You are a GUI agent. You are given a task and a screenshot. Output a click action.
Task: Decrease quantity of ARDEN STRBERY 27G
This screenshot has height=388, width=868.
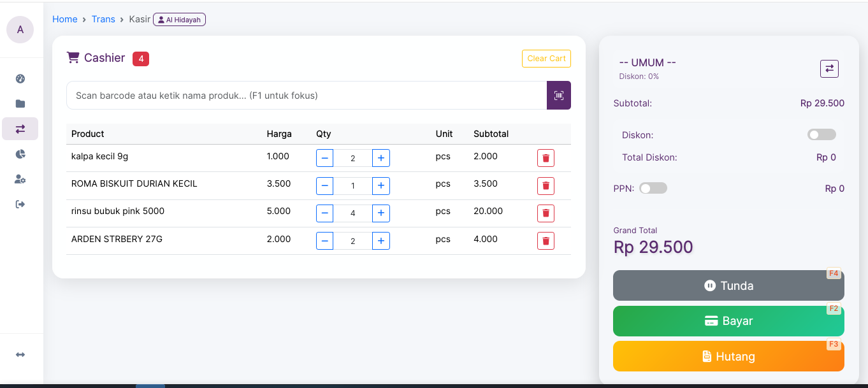(324, 241)
